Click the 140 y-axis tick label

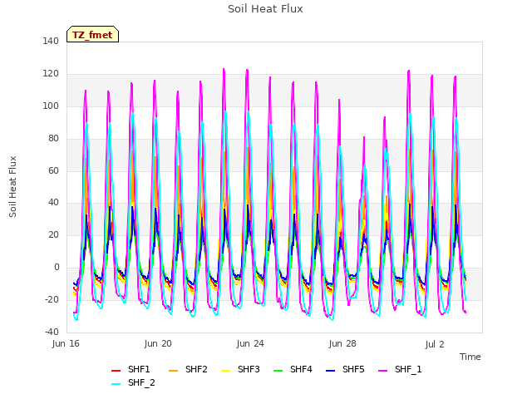(x=51, y=42)
